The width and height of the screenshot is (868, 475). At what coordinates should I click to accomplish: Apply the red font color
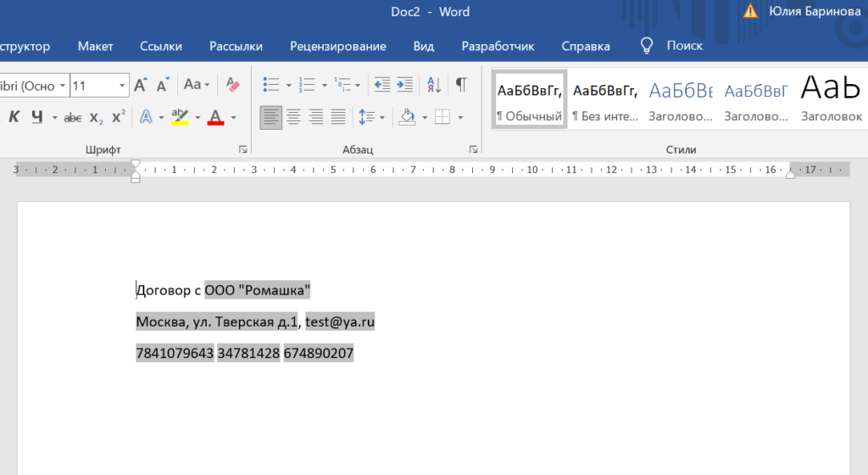[x=215, y=117]
